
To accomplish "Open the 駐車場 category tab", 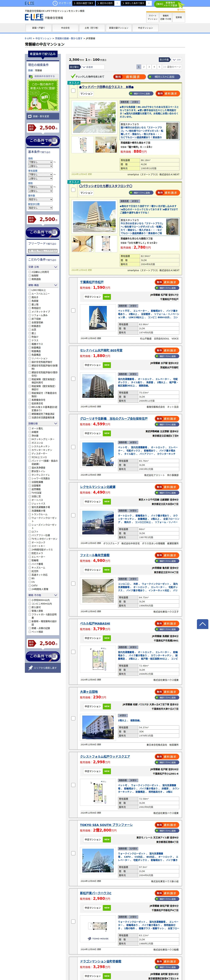I will click(179, 17).
